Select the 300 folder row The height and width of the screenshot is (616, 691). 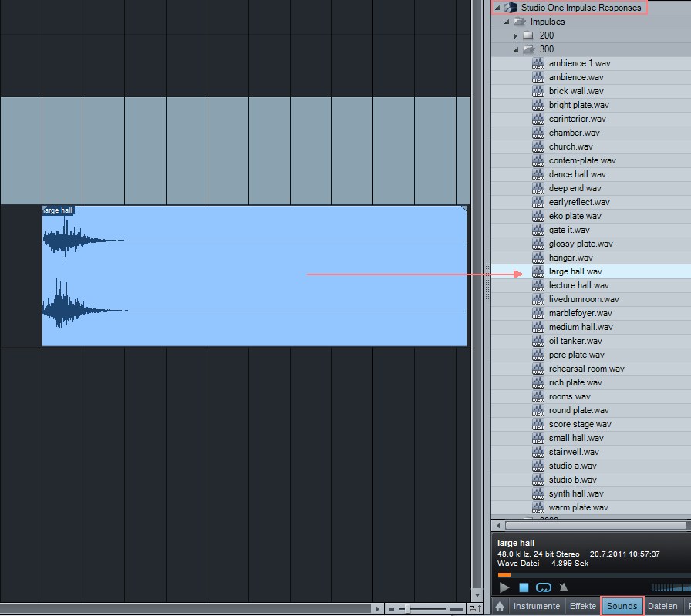coord(591,49)
